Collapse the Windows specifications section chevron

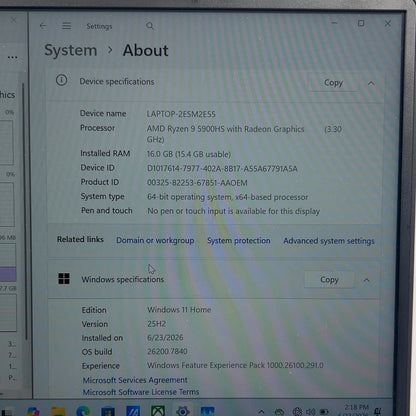point(367,280)
